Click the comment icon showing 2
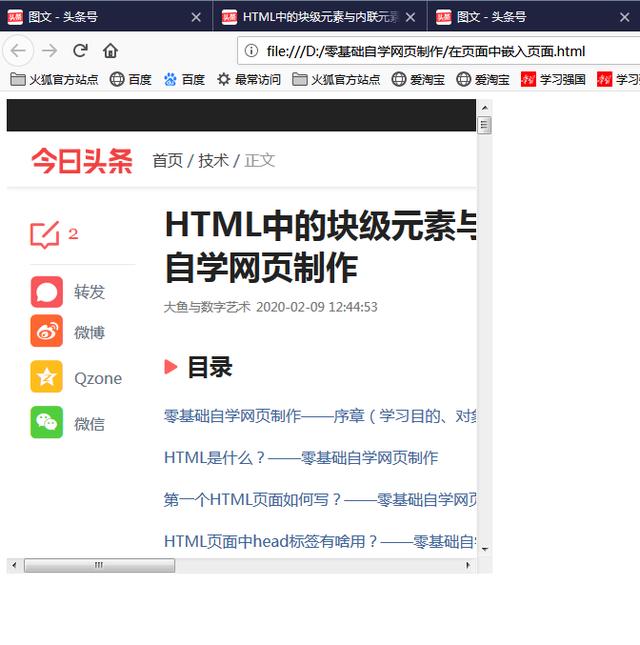The width and height of the screenshot is (640, 645). tap(45, 234)
